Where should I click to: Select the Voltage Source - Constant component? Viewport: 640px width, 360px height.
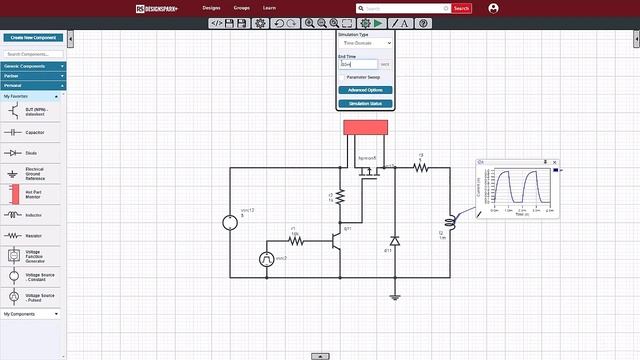click(31, 277)
